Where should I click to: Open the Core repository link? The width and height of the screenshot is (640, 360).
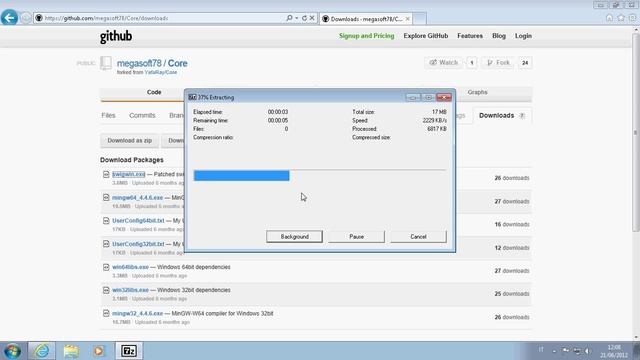pyautogui.click(x=178, y=63)
